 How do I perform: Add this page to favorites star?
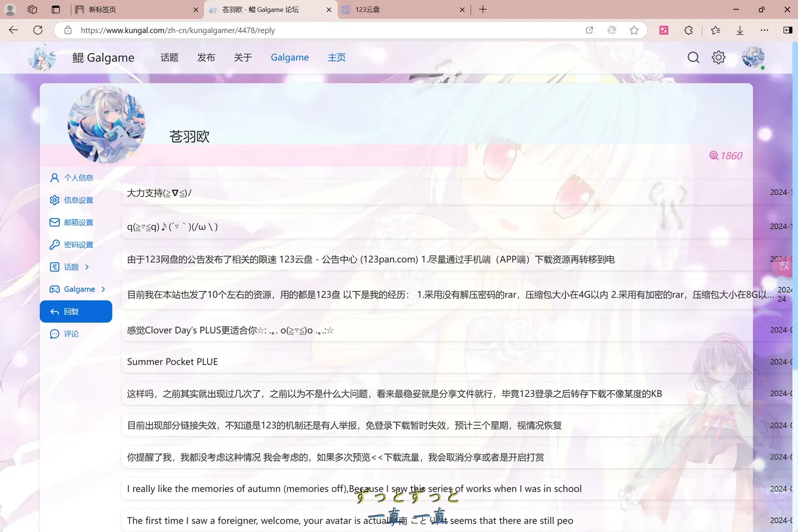(634, 30)
